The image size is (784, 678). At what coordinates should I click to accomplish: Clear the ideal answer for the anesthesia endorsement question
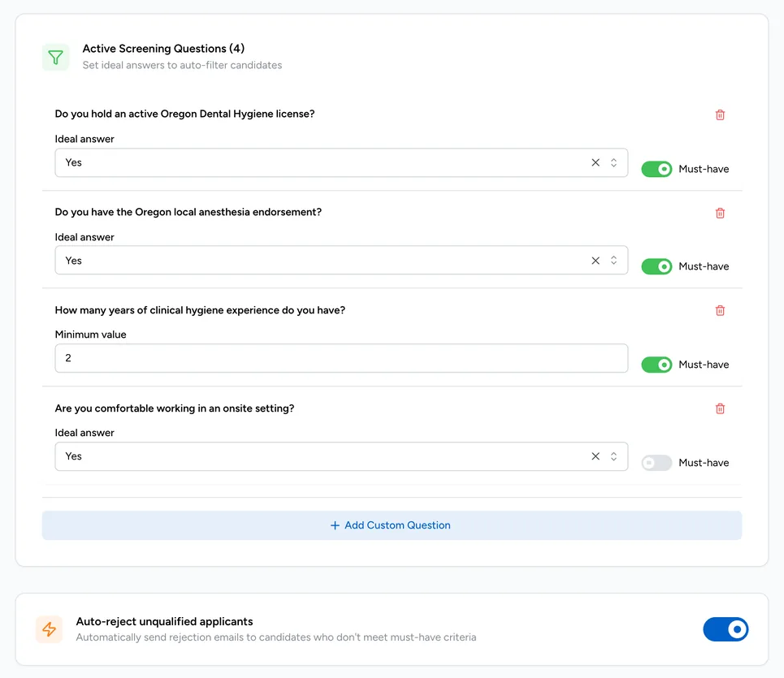point(595,261)
